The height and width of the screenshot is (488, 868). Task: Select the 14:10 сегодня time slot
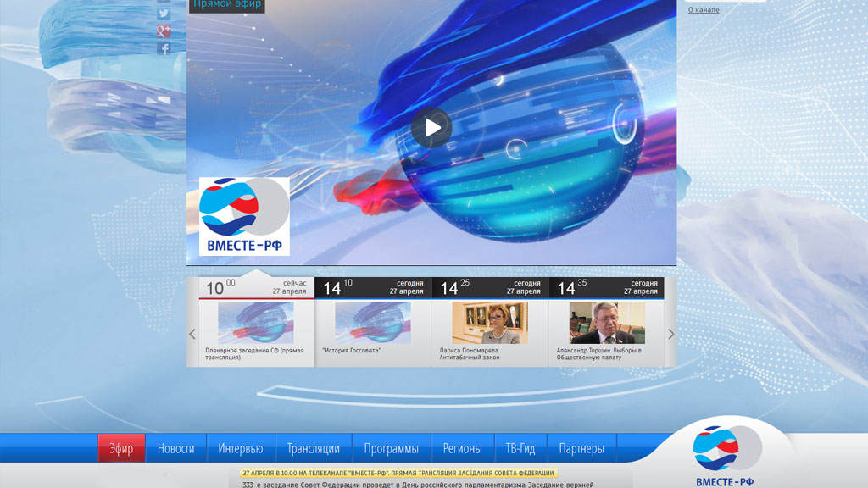(x=373, y=288)
